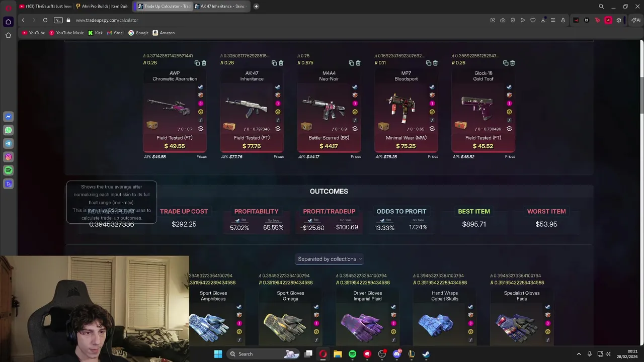Delete the Glock-18 Gold Toof input skin

pos(512,63)
